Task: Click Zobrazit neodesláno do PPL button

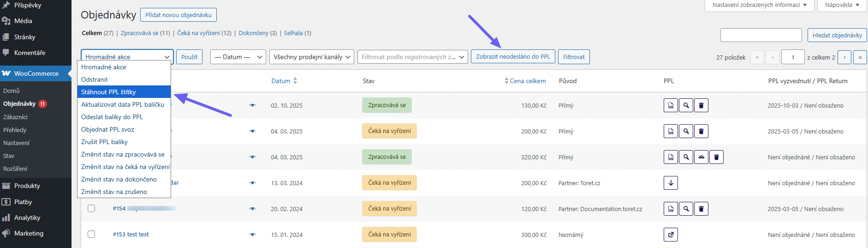Action: (513, 57)
